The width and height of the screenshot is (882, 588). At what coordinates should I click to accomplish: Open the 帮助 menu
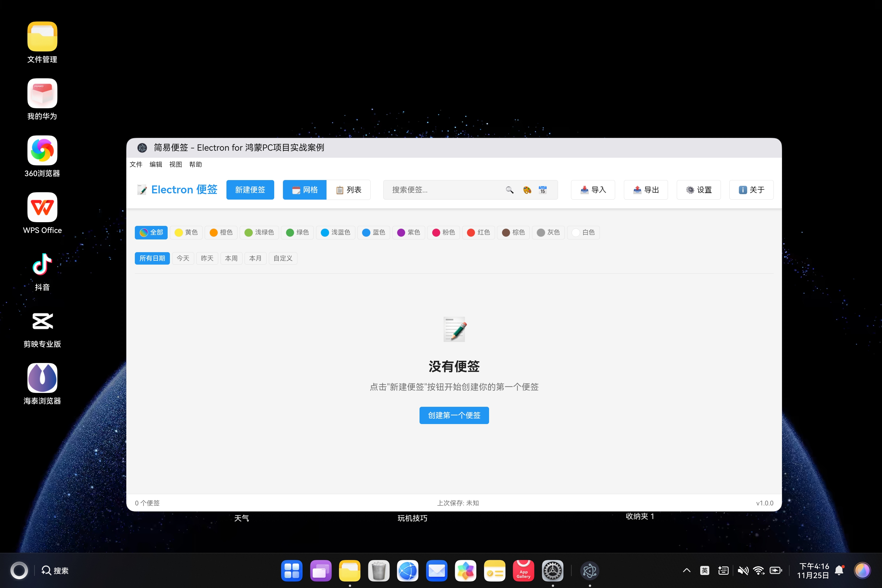point(195,164)
